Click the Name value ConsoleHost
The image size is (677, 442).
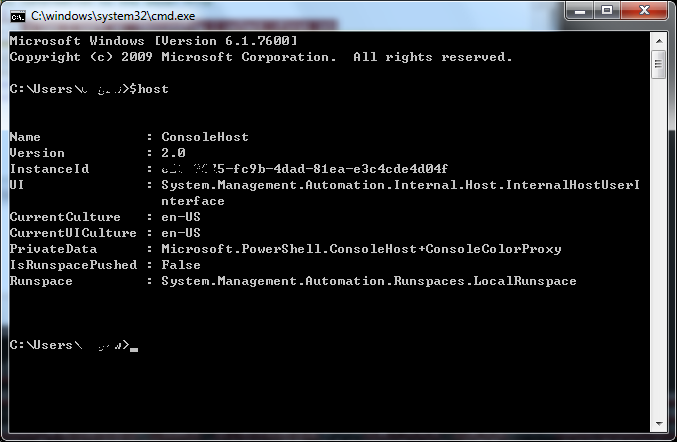pos(205,137)
